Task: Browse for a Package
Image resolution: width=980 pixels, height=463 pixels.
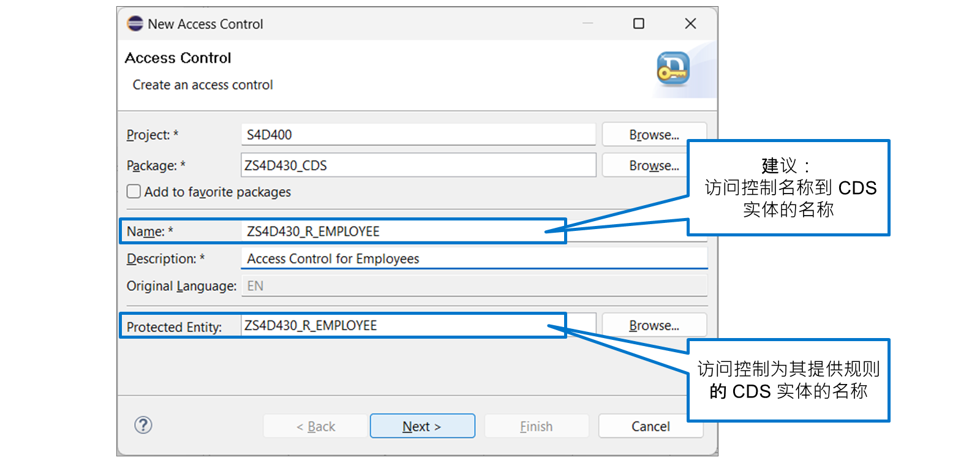Action: click(654, 165)
